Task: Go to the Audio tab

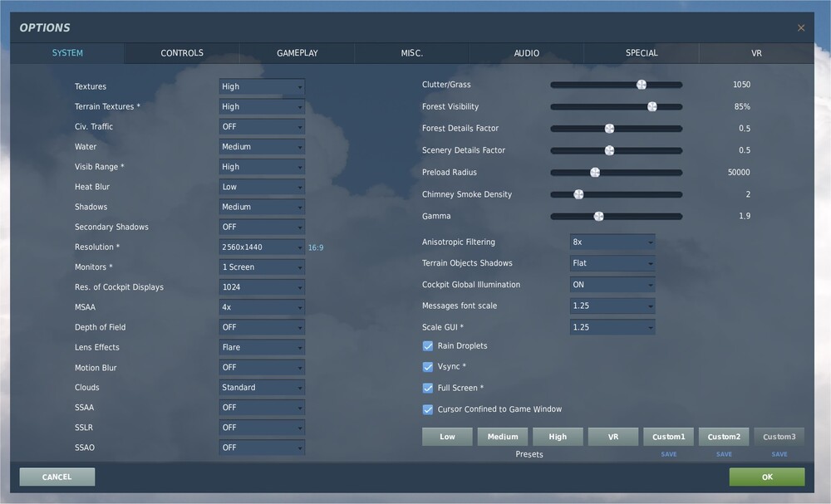Action: (526, 53)
